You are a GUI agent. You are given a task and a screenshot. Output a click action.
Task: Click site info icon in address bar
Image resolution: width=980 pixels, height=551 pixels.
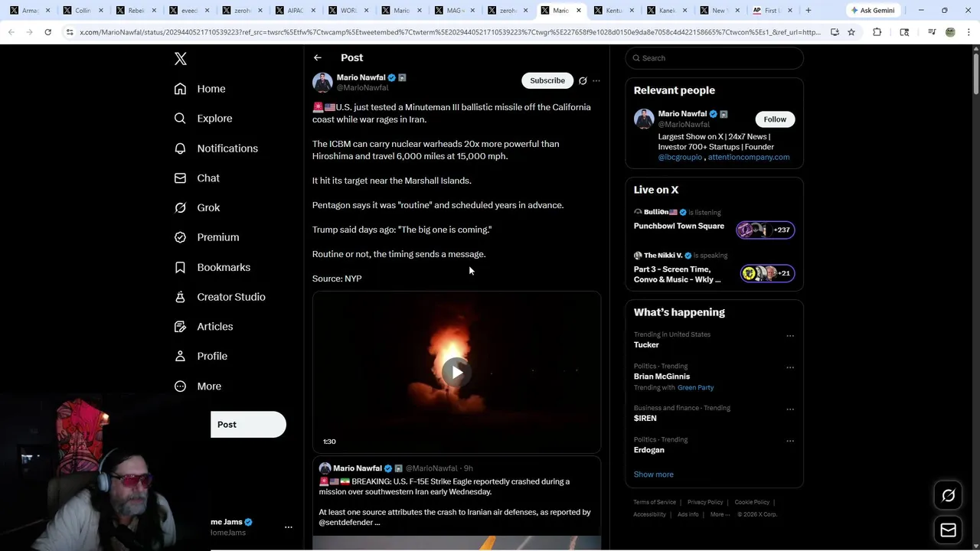pos(70,32)
